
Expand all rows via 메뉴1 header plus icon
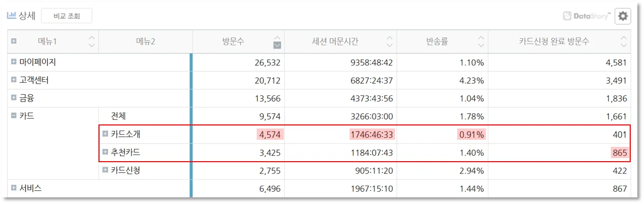pyautogui.click(x=14, y=41)
